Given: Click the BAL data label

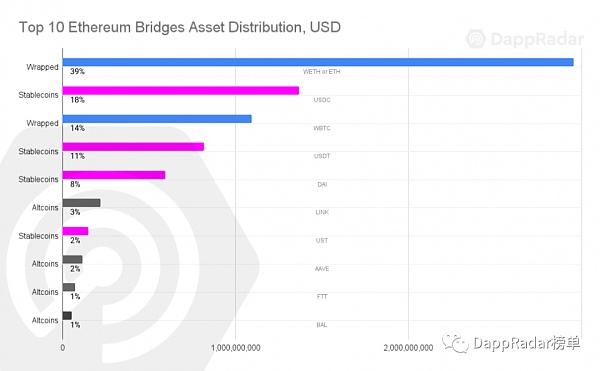Looking at the screenshot, I should coord(322,325).
